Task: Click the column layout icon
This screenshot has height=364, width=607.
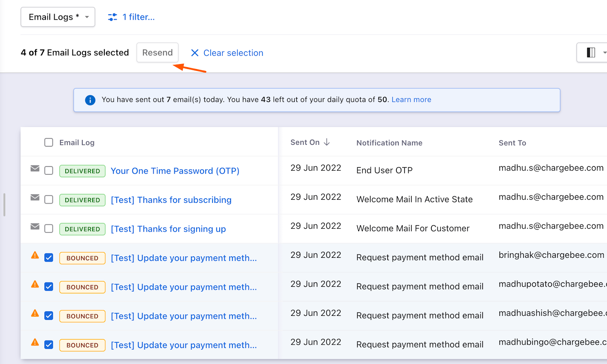Action: coord(591,53)
